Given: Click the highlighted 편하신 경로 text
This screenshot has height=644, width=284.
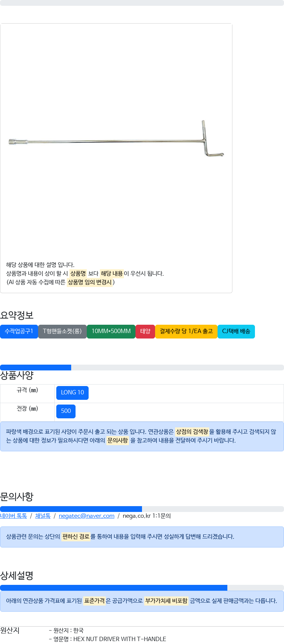Looking at the screenshot, I should point(76,537).
